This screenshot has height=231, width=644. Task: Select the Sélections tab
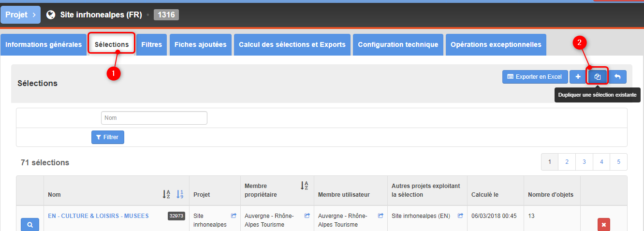click(112, 44)
